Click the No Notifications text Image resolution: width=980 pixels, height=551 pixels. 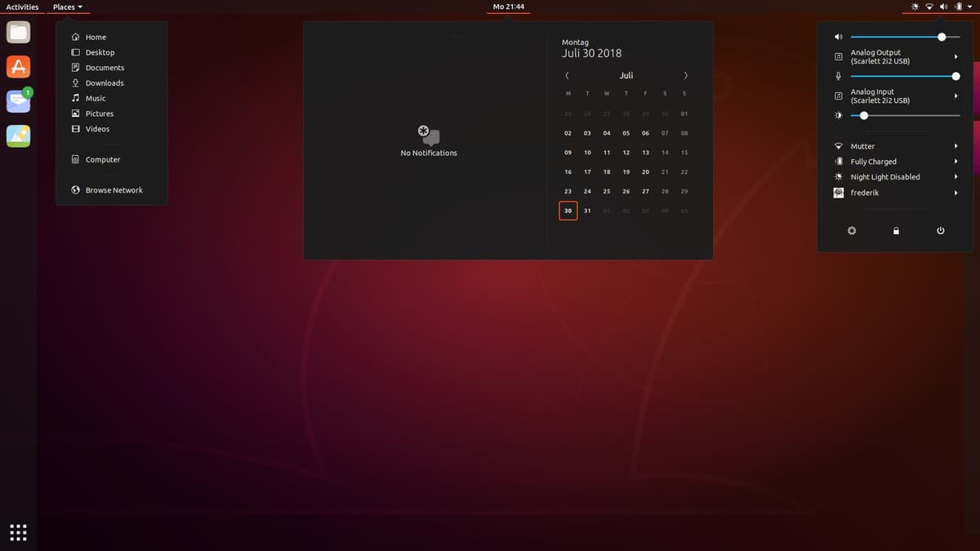(x=429, y=153)
